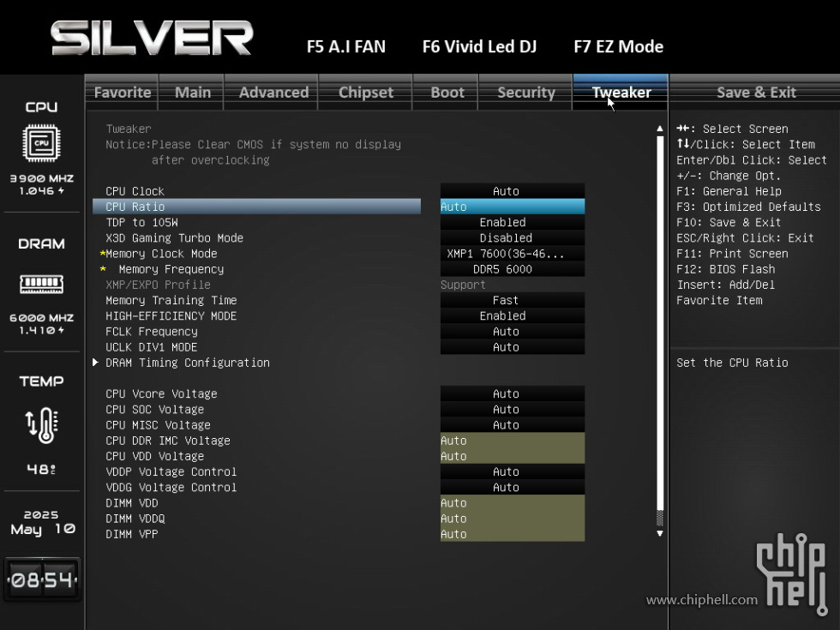840x630 pixels.
Task: Click the 08:54 clock display
Action: [x=42, y=579]
